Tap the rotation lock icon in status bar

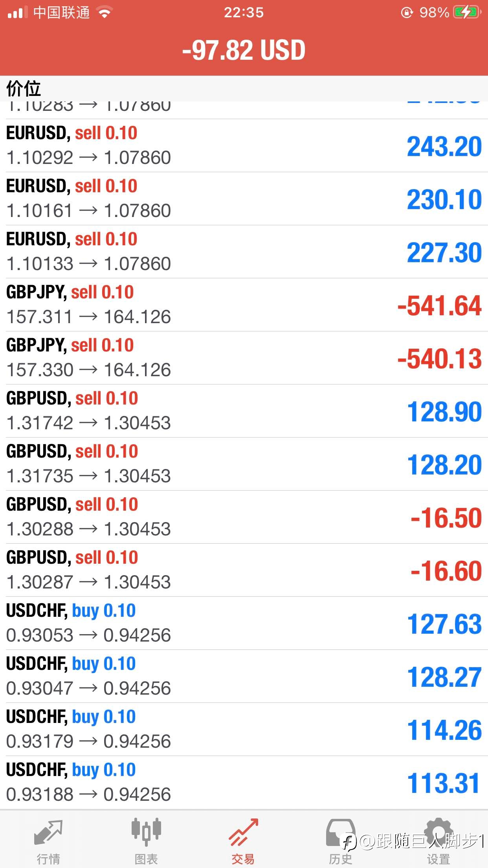click(407, 13)
